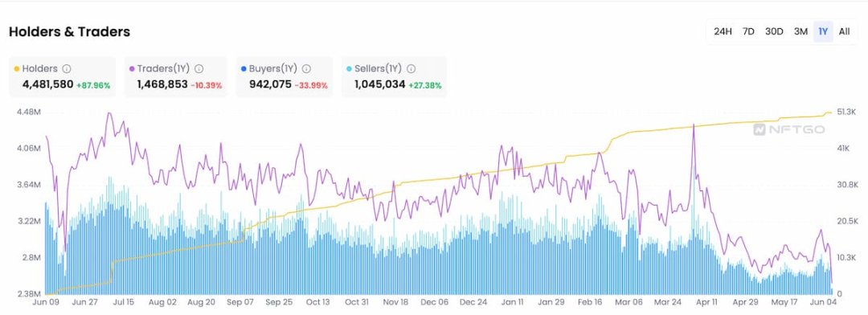The height and width of the screenshot is (315, 868).
Task: Click the purple Traders color dot
Action: click(132, 69)
